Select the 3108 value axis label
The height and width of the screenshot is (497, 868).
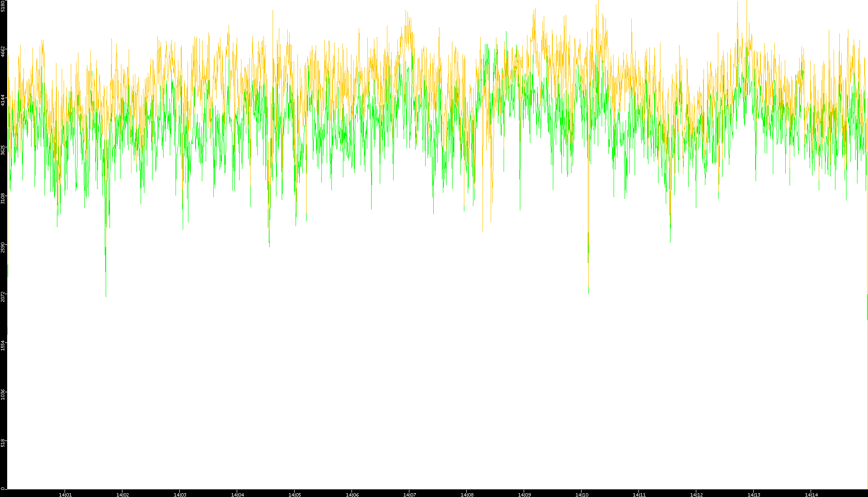pyautogui.click(x=3, y=198)
